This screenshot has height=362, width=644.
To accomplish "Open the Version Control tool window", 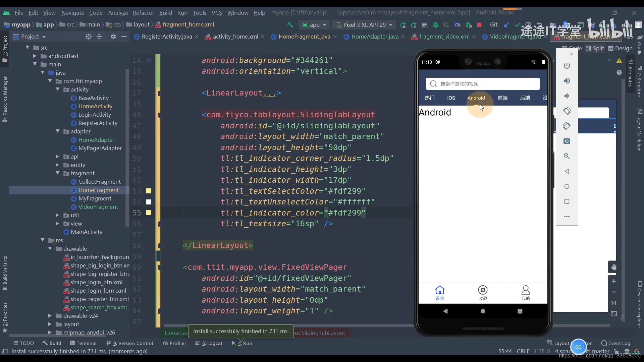I will pyautogui.click(x=130, y=343).
